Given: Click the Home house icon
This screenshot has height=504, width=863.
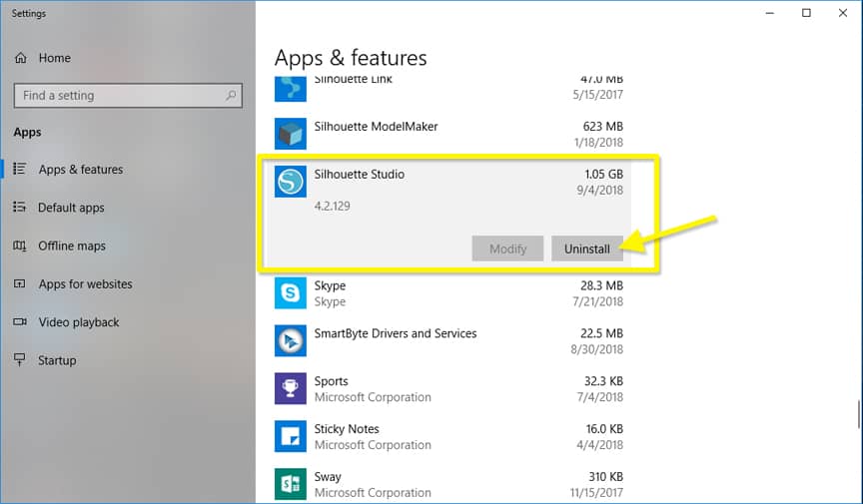Looking at the screenshot, I should point(20,58).
